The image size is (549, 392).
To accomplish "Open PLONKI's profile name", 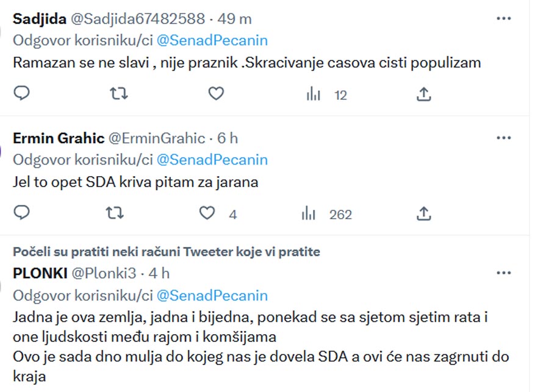I will tap(40, 273).
